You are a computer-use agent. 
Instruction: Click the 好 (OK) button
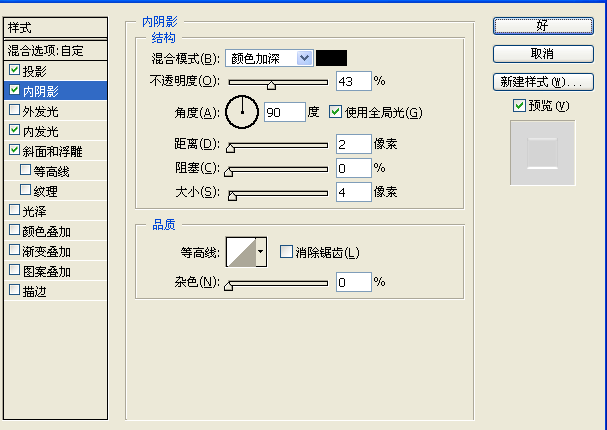(x=543, y=26)
